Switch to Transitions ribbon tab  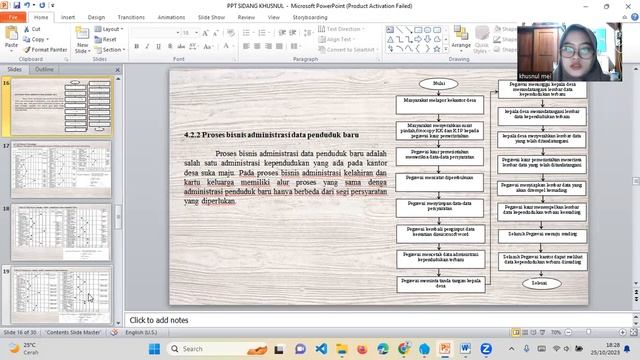(x=131, y=17)
